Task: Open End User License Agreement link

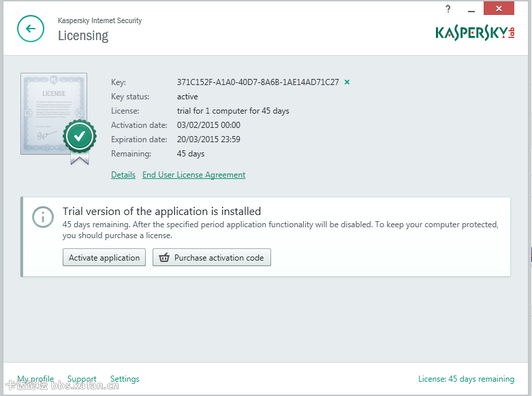Action: [193, 175]
